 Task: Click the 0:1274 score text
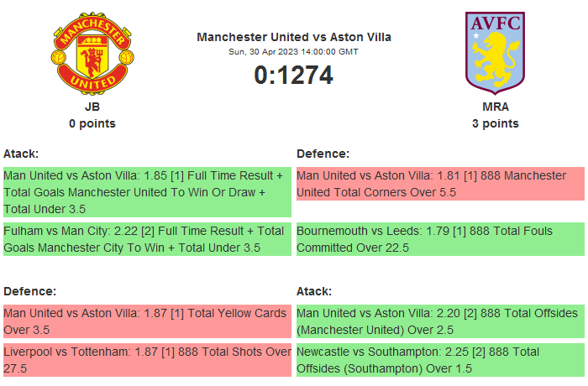[x=294, y=76]
